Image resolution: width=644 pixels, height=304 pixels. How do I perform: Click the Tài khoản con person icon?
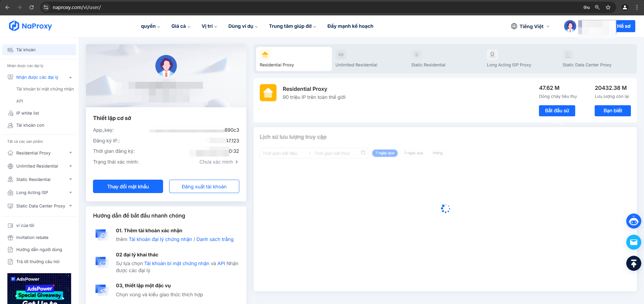tap(10, 125)
